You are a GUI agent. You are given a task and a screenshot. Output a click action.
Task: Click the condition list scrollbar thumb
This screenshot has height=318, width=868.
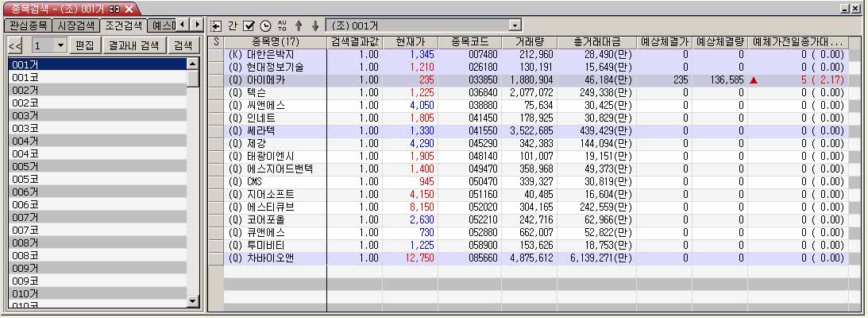point(193,78)
